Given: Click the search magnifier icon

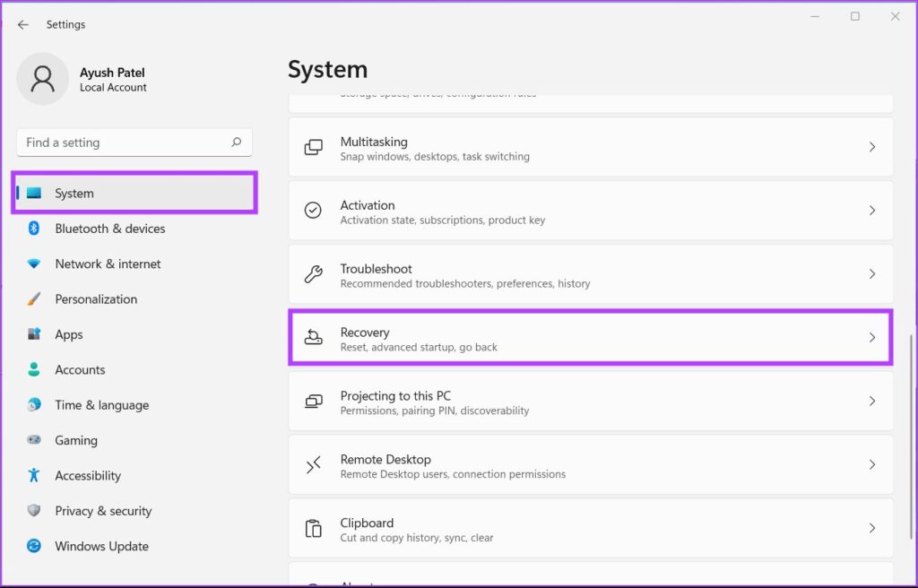Looking at the screenshot, I should pyautogui.click(x=236, y=143).
